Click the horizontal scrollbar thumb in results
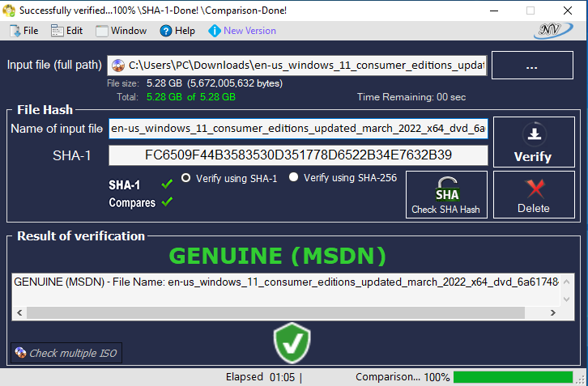 [275, 312]
